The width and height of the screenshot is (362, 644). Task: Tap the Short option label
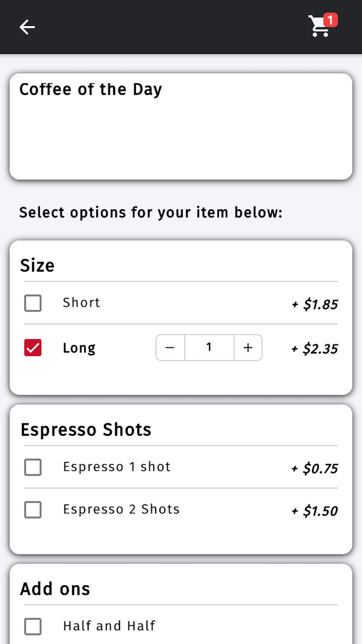(81, 302)
